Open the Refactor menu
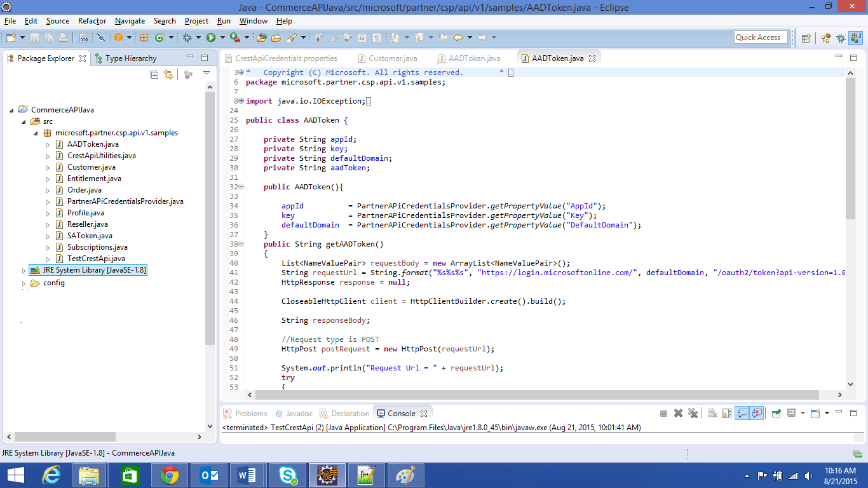Screen dimensions: 868x488 (x=92, y=21)
